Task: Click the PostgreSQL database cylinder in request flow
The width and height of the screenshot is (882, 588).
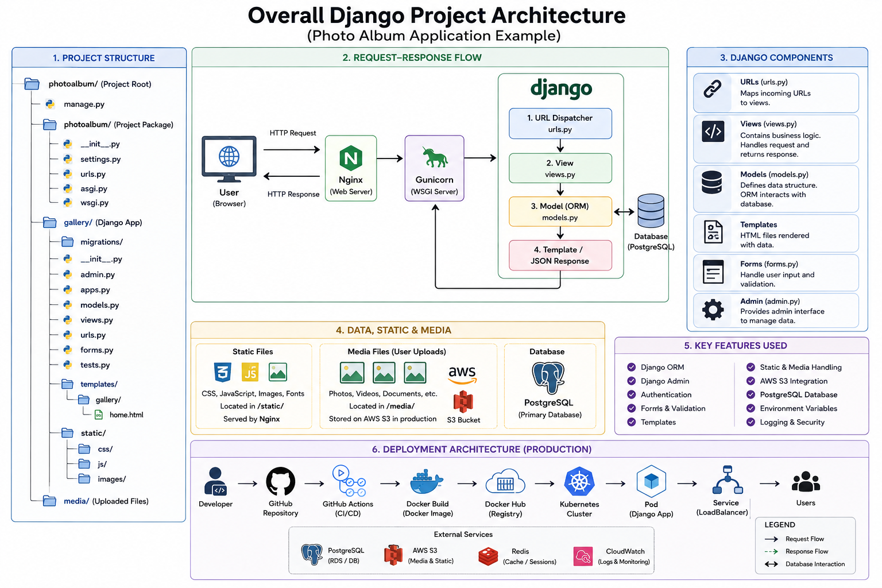Action: pyautogui.click(x=651, y=211)
